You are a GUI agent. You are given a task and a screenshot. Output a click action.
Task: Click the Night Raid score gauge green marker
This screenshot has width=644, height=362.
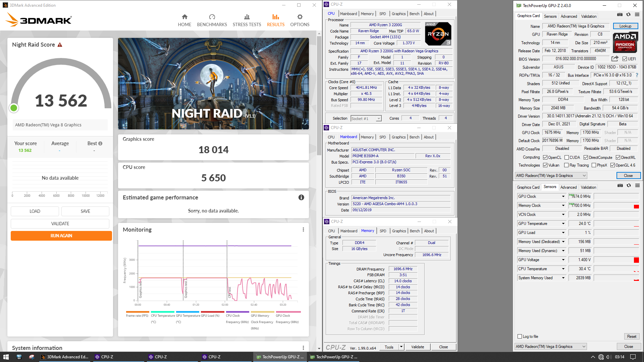tap(14, 108)
